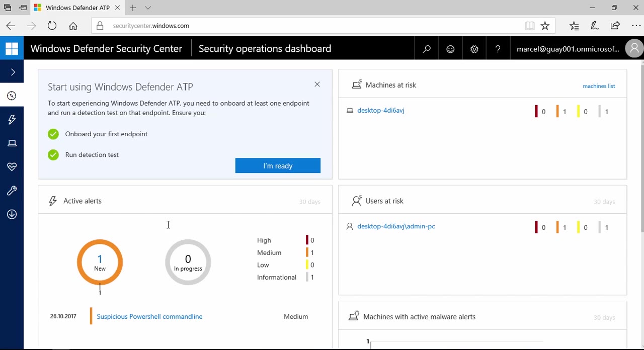Open the Security operations dashboard compass icon
The height and width of the screenshot is (350, 644).
(x=12, y=96)
